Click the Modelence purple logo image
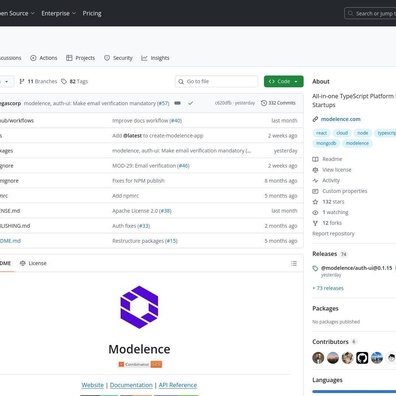Image resolution: width=396 pixels, height=396 pixels. pyautogui.click(x=139, y=307)
